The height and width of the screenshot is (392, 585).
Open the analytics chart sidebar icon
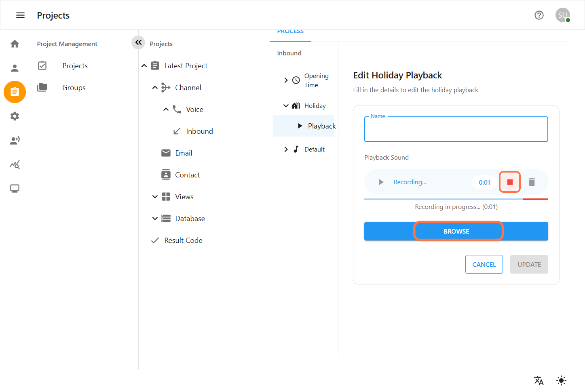pyautogui.click(x=15, y=164)
